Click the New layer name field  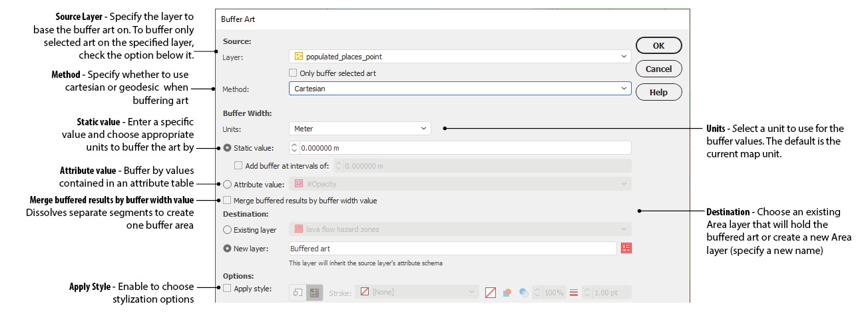click(453, 249)
